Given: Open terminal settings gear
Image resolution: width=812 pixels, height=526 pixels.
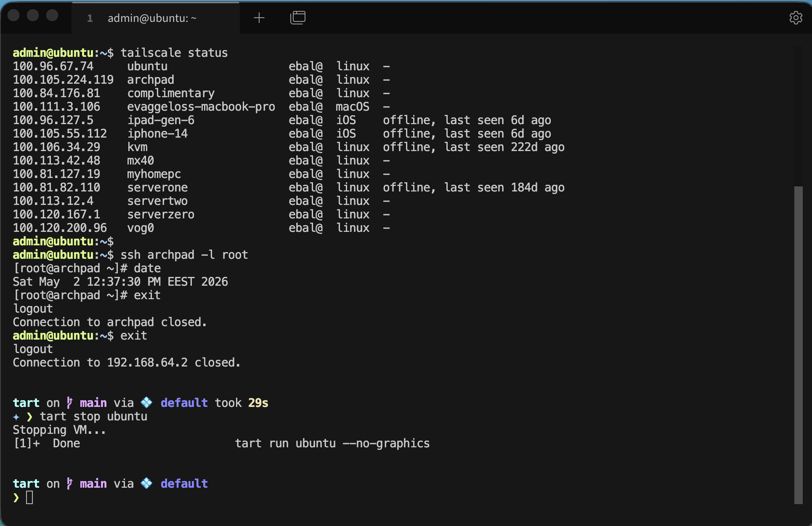Looking at the screenshot, I should [x=796, y=18].
